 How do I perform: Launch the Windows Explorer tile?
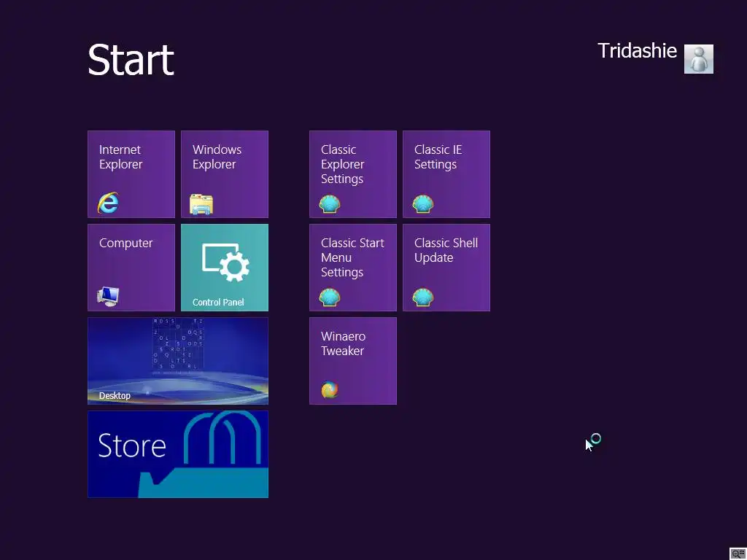[225, 174]
